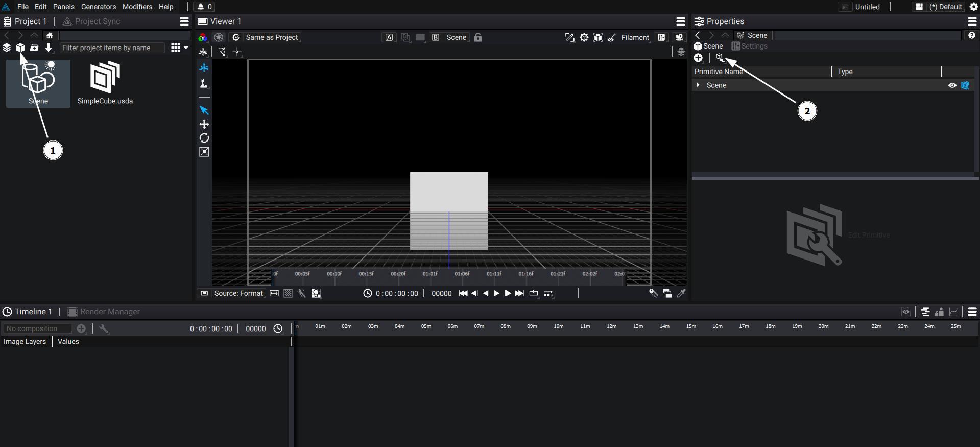Click the gear render settings icon in Viewer

(584, 37)
